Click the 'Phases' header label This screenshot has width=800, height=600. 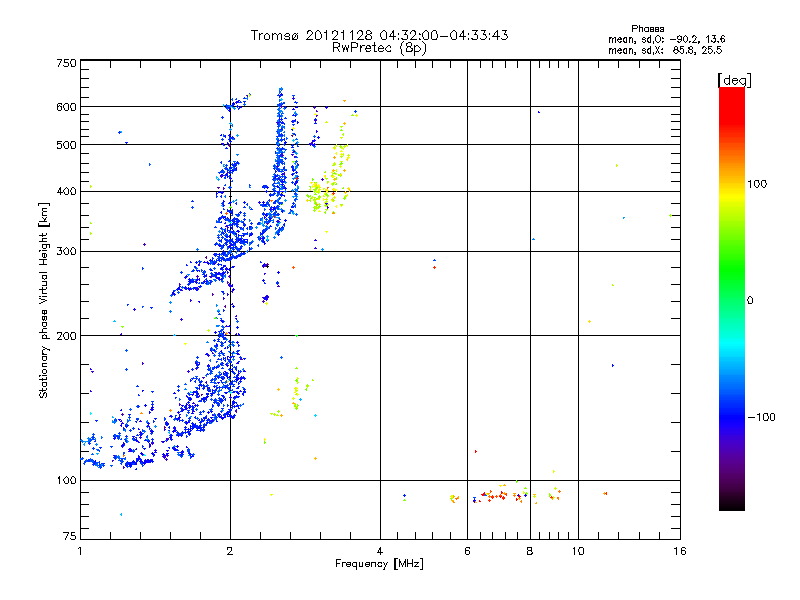point(647,29)
